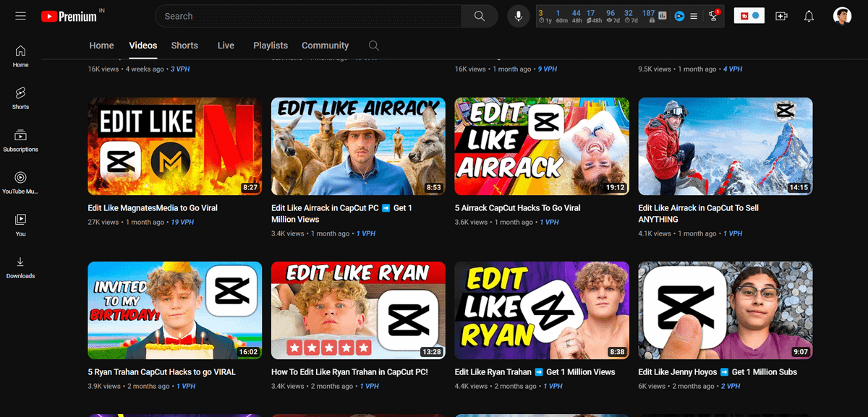This screenshot has width=868, height=417.
Task: Open title 'How To Edit Like Ryan Trahan in CapCut PC!'
Action: 349,372
